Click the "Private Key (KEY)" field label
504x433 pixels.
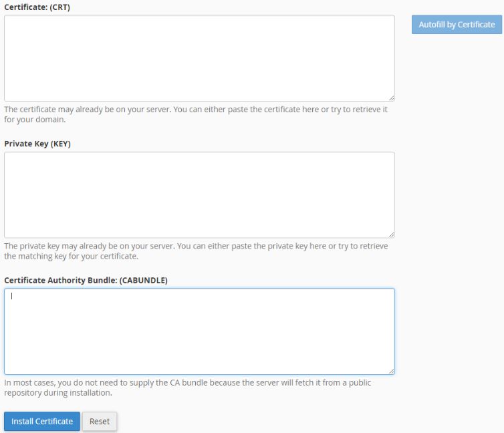coord(37,144)
